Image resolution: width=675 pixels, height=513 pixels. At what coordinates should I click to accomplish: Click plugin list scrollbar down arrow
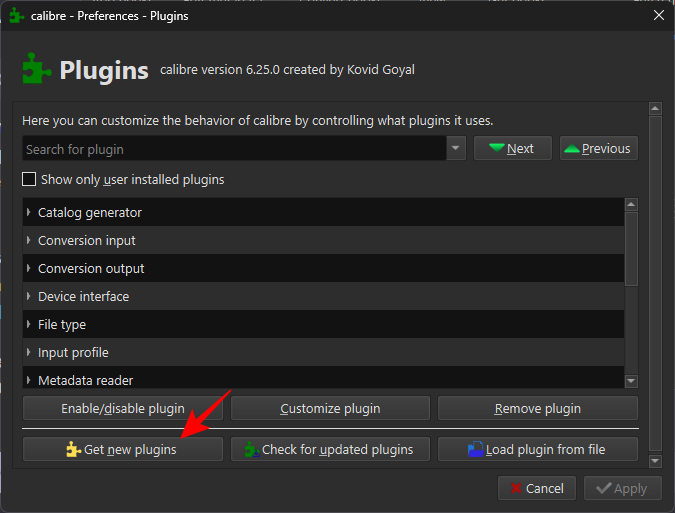631,381
